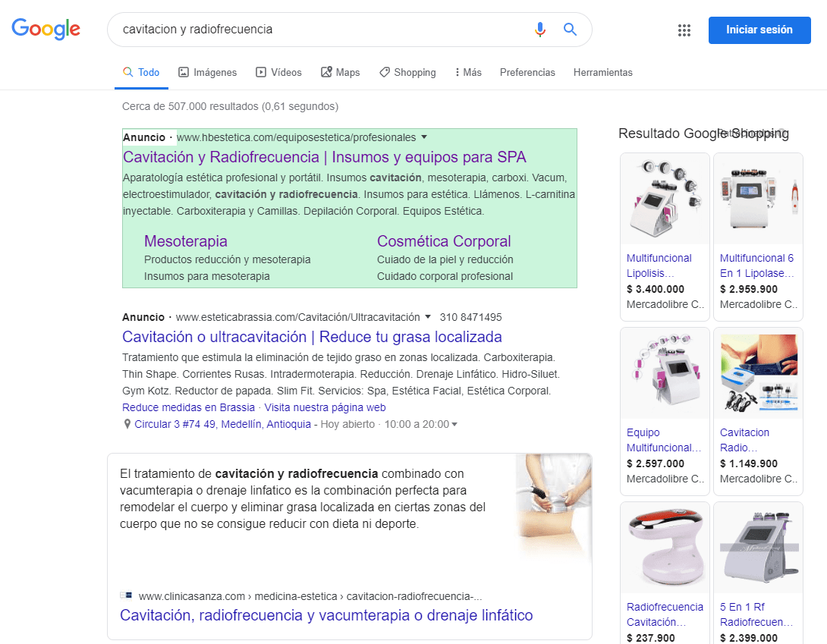
Task: Click the magnifying glass search button
Action: pyautogui.click(x=570, y=30)
